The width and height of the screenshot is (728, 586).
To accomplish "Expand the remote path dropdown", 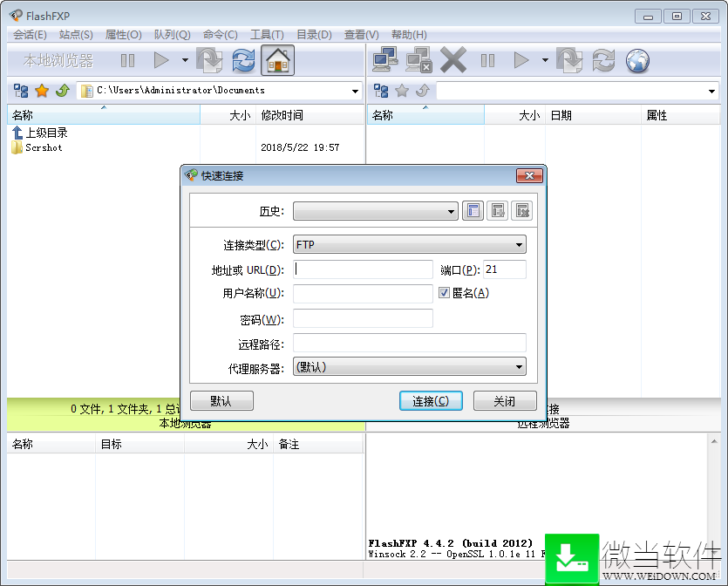I will click(711, 91).
